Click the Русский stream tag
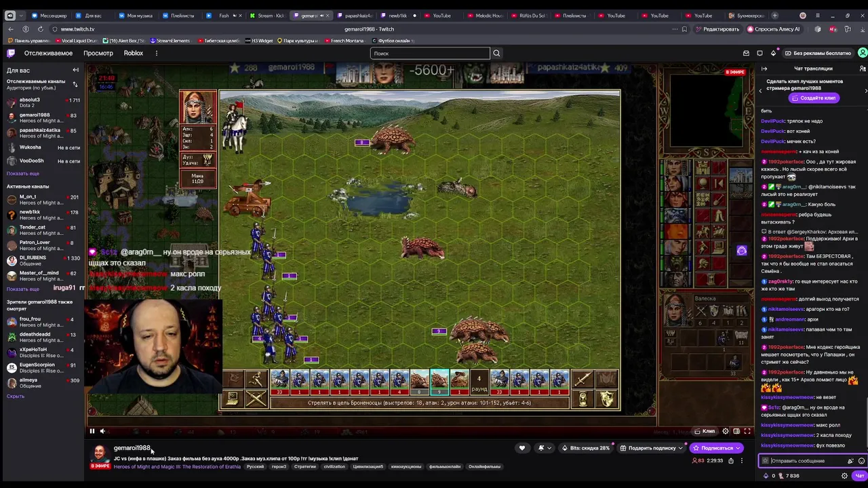Image resolution: width=868 pixels, height=488 pixels. tap(256, 466)
